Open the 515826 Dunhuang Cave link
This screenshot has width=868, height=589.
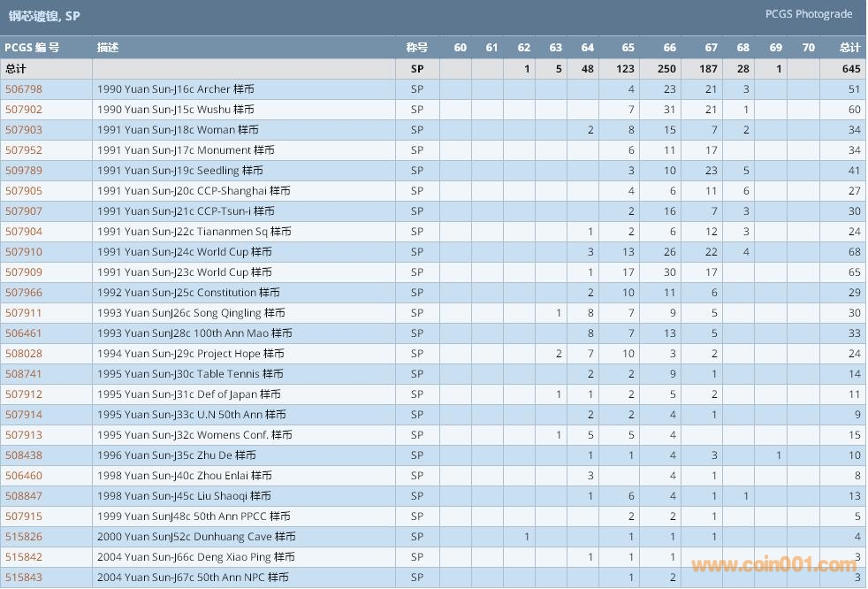(24, 537)
